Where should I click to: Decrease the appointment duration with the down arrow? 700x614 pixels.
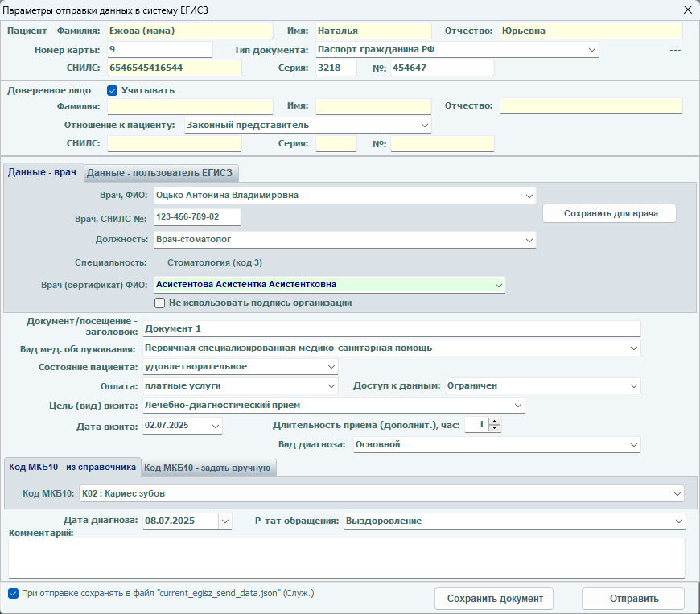(494, 429)
